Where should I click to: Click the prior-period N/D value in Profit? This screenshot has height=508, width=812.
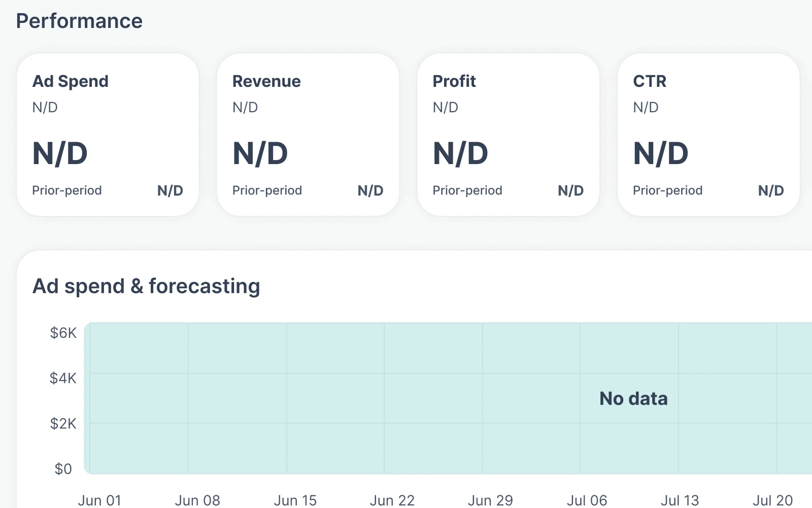[x=570, y=190]
